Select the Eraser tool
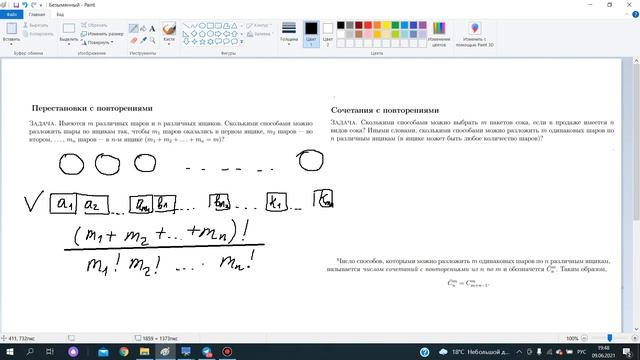The height and width of the screenshot is (360, 640). pos(133,40)
